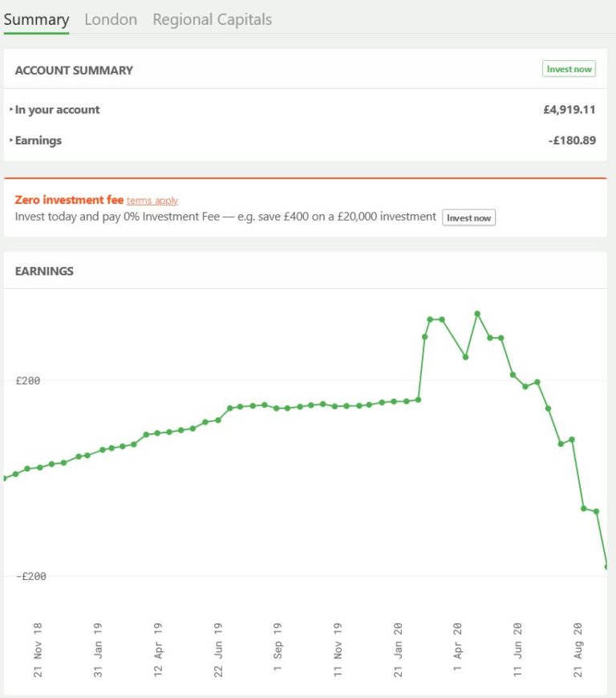616x698 pixels.
Task: Open the terms apply link
Action: 152,201
